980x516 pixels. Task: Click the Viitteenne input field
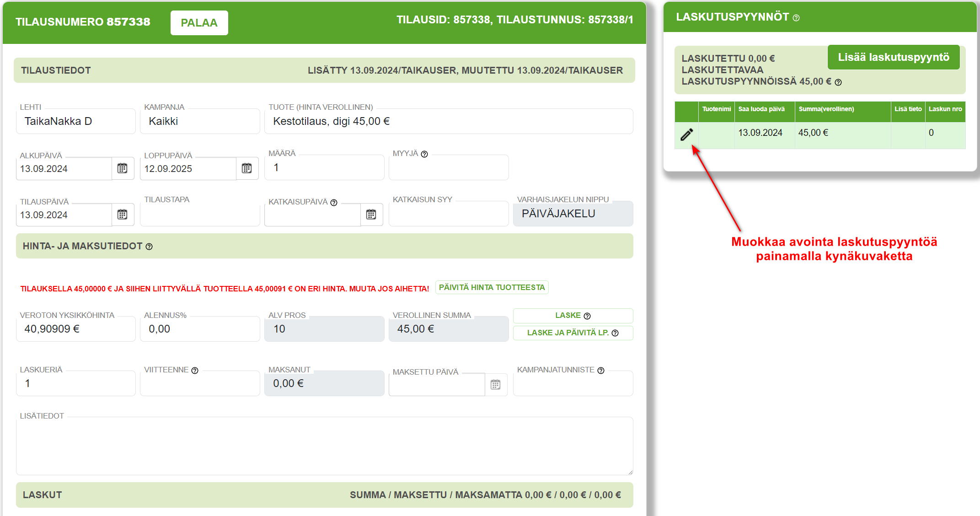(x=200, y=383)
